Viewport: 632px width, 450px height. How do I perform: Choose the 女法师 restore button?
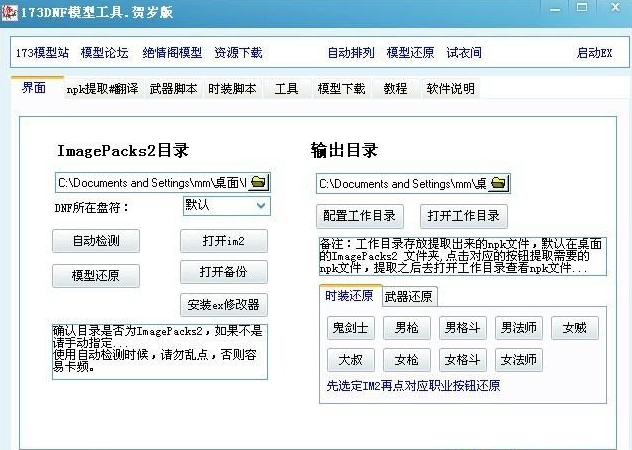519,360
